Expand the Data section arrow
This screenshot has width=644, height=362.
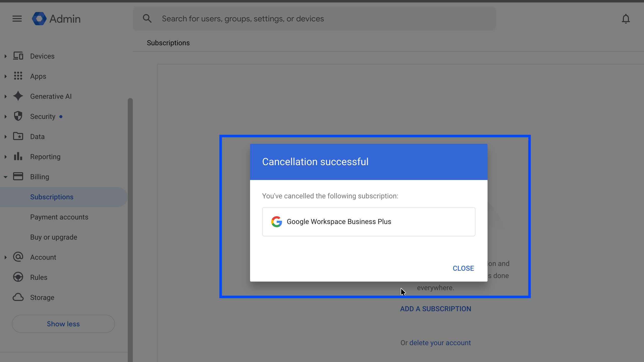[6, 137]
